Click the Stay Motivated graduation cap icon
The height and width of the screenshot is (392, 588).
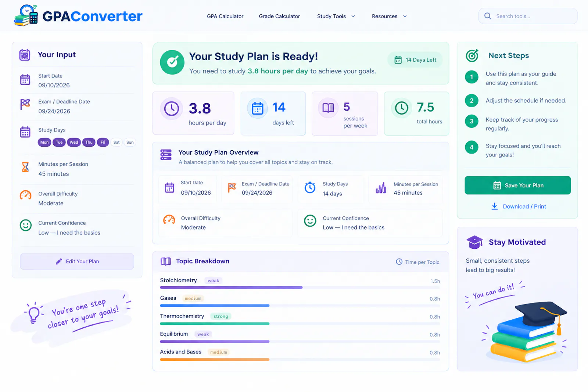pyautogui.click(x=474, y=242)
